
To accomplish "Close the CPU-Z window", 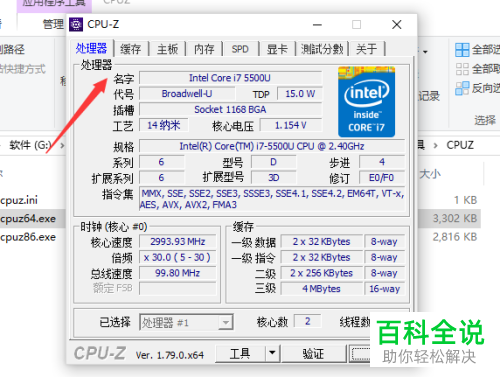I will coord(397,25).
